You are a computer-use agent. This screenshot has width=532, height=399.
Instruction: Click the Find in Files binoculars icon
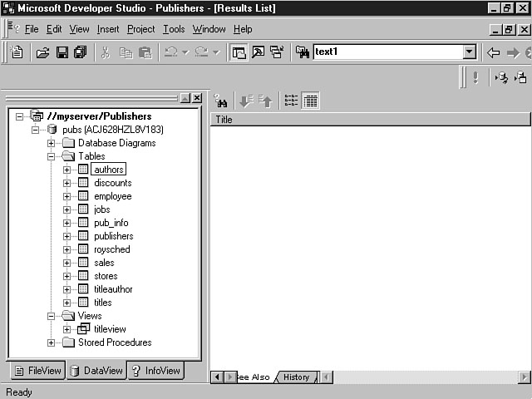303,52
